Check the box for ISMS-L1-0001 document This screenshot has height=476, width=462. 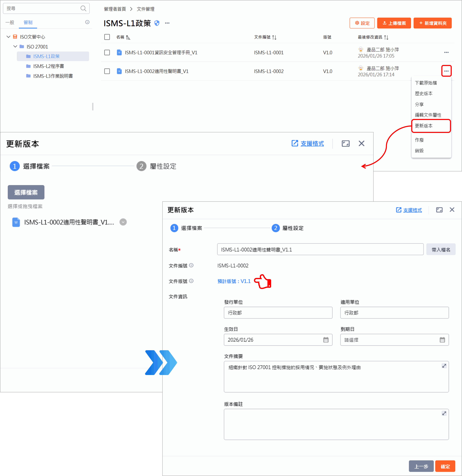click(x=107, y=52)
